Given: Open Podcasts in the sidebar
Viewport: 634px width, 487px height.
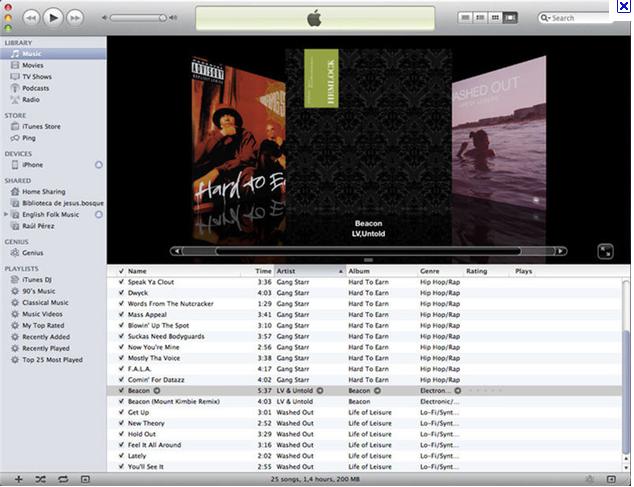Looking at the screenshot, I should [35, 88].
